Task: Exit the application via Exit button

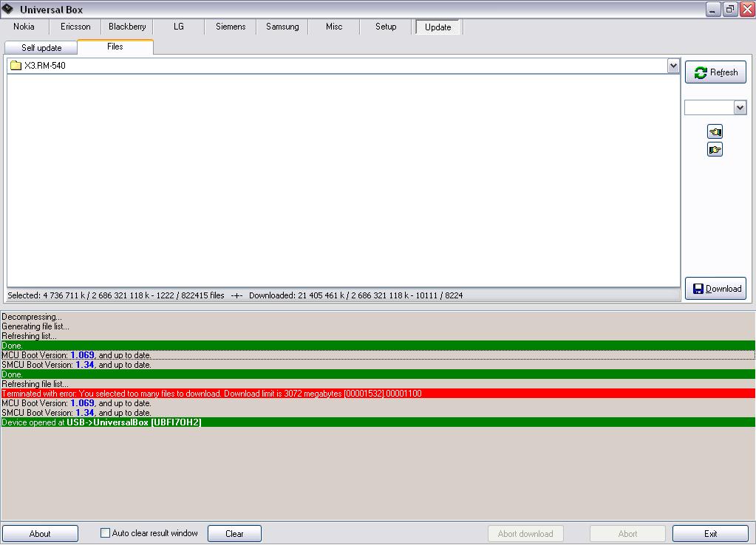Action: (711, 533)
